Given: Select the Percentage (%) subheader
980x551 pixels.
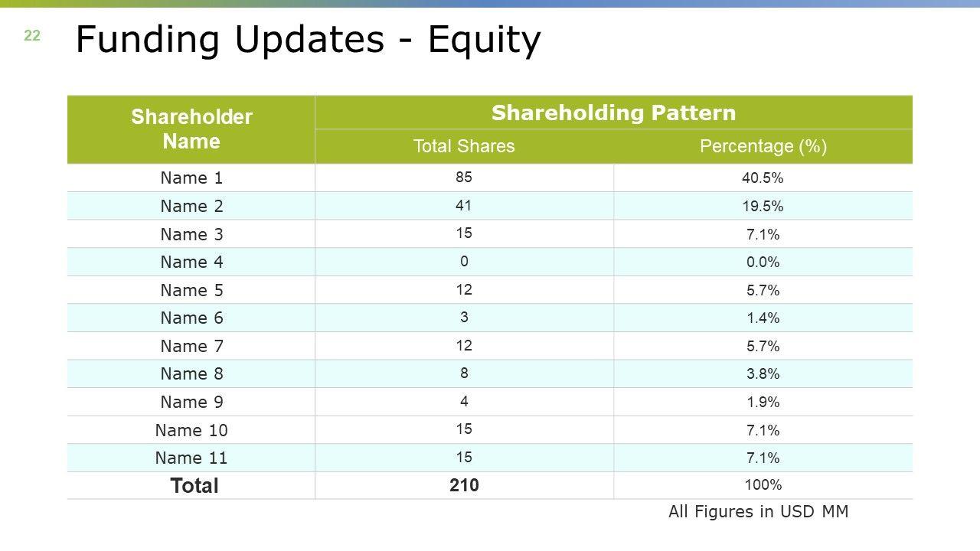Looking at the screenshot, I should click(x=763, y=146).
